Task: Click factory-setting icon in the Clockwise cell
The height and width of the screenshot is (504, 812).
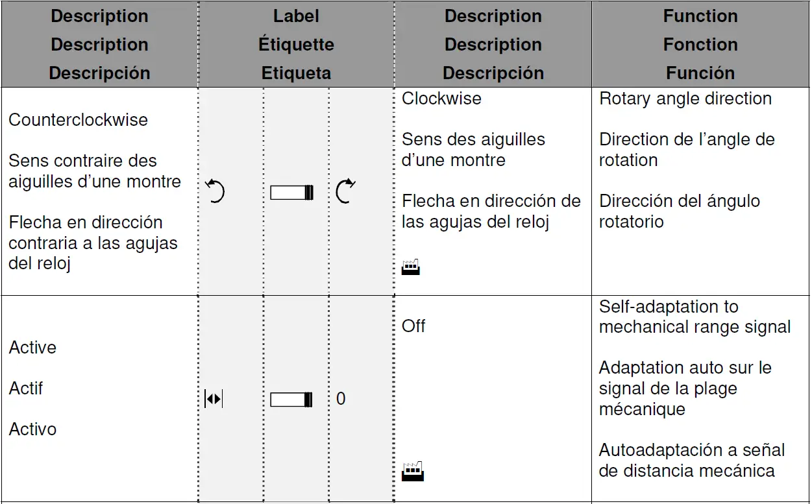Action: 410,267
